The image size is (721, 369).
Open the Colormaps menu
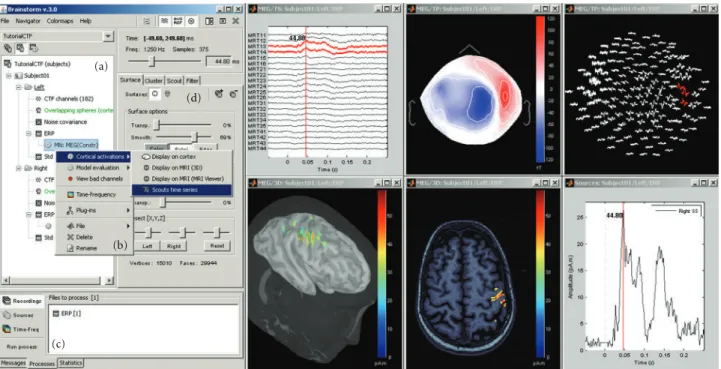(x=60, y=21)
